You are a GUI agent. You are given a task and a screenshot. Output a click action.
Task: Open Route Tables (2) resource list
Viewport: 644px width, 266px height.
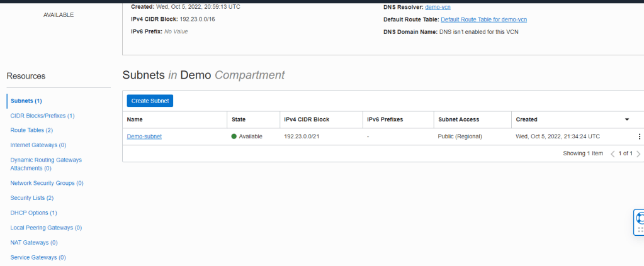click(x=31, y=130)
